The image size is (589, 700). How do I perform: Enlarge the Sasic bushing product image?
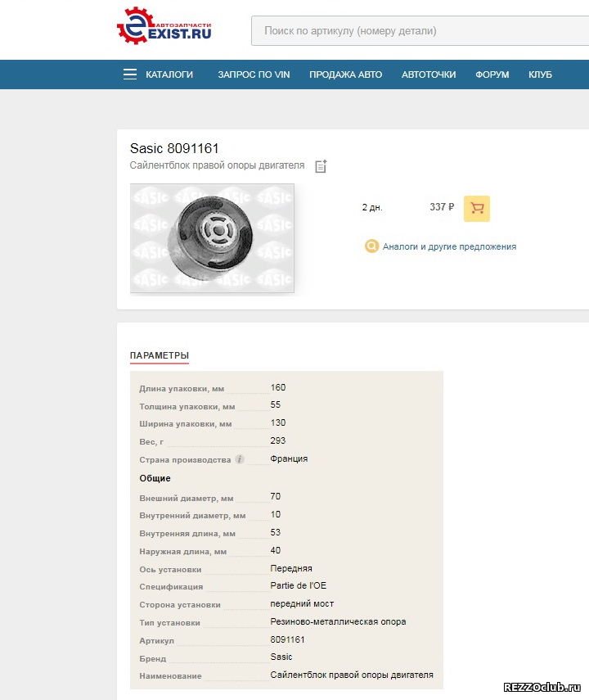[x=212, y=238]
